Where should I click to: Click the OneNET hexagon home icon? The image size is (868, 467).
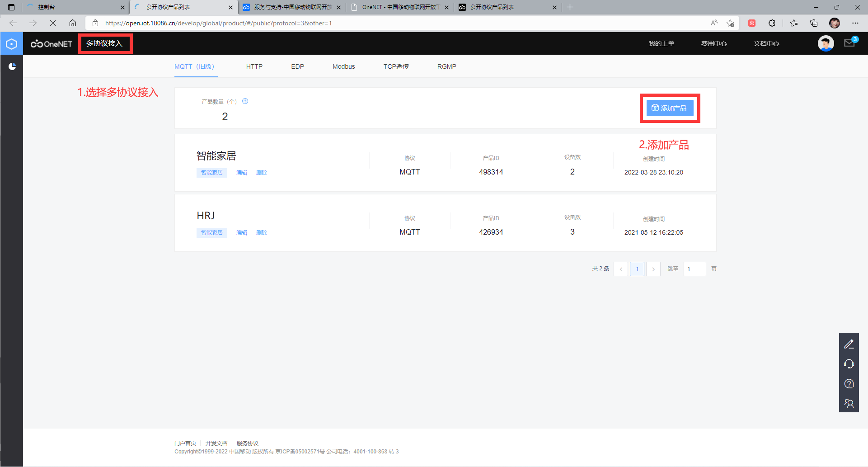point(12,44)
